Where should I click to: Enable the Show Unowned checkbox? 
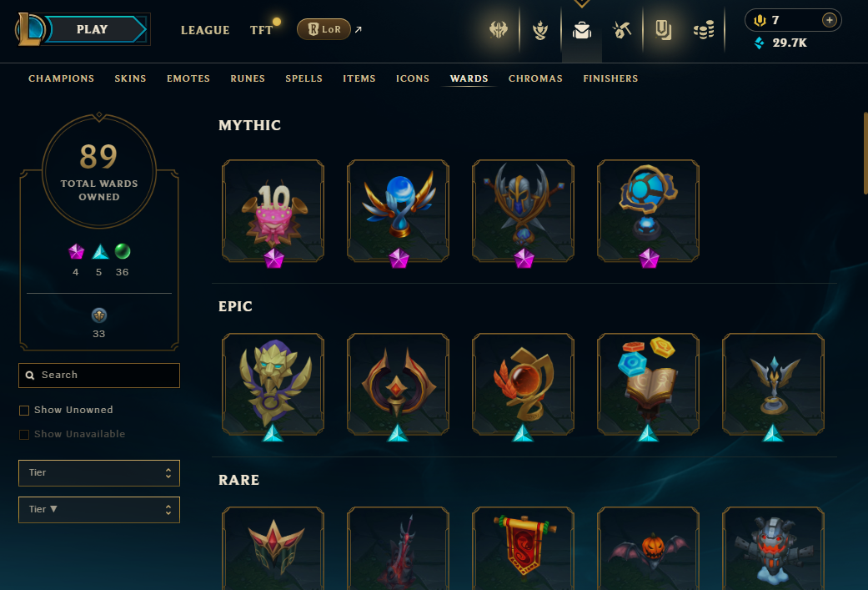coord(24,411)
